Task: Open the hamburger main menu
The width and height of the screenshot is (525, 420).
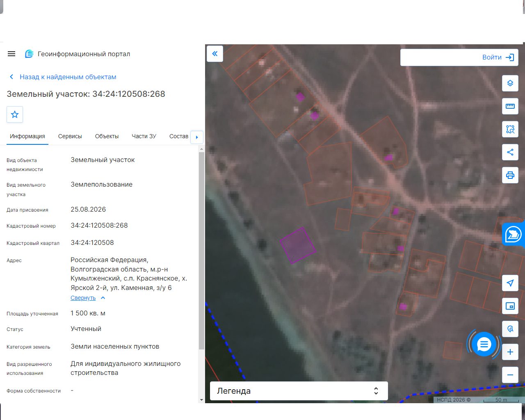Action: pos(11,54)
